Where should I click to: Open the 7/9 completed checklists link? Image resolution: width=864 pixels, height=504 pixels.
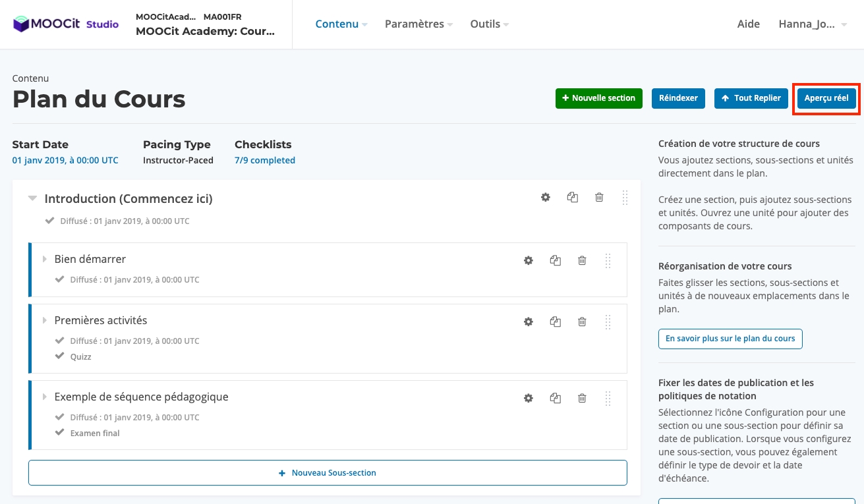click(x=264, y=160)
